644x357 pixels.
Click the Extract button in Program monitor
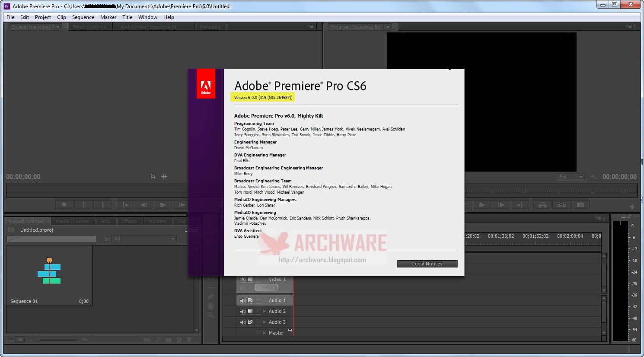561,205
